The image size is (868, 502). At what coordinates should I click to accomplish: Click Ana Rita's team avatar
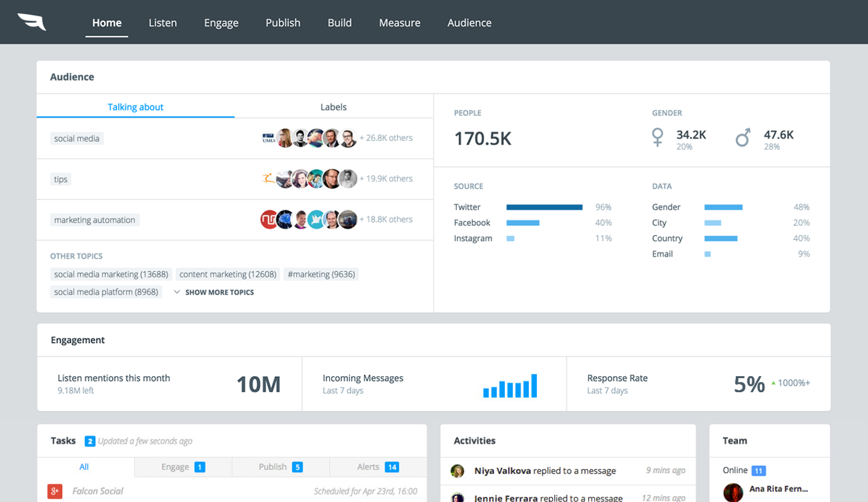pyautogui.click(x=733, y=492)
